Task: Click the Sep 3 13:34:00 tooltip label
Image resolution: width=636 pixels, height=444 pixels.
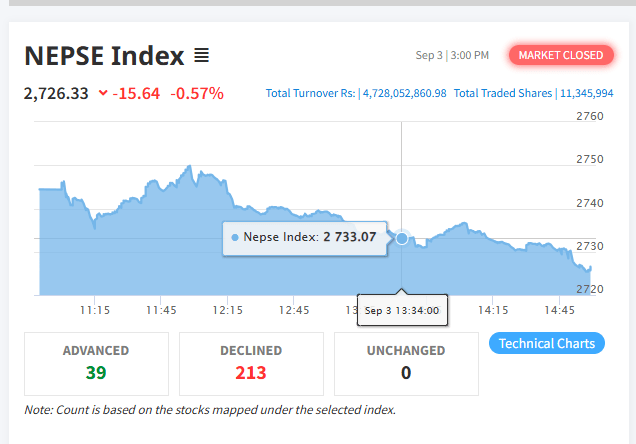Action: (x=402, y=311)
